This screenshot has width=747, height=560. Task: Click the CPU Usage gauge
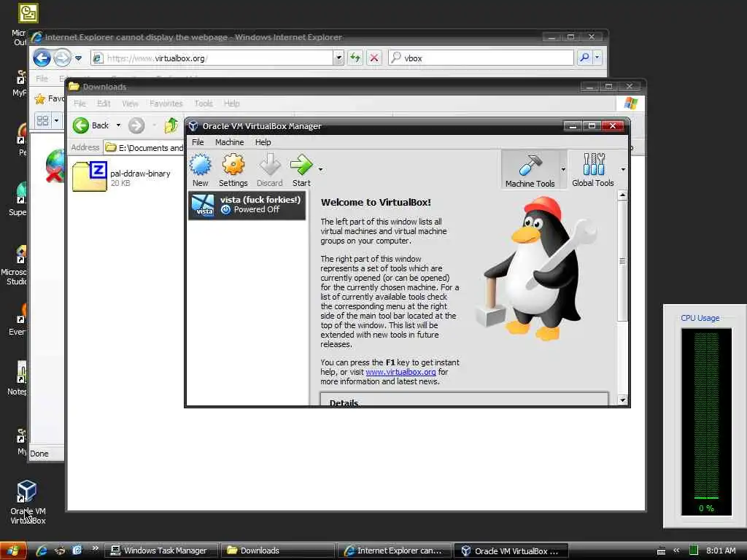(706, 422)
